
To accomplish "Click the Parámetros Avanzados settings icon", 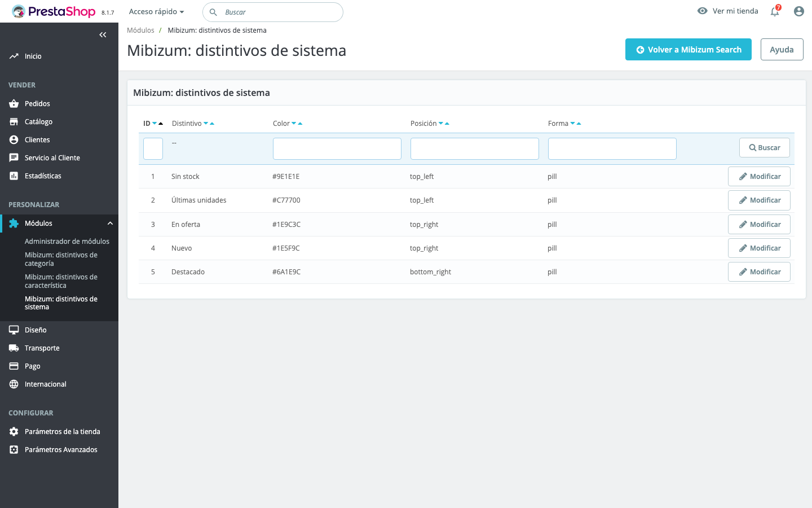I will (14, 450).
